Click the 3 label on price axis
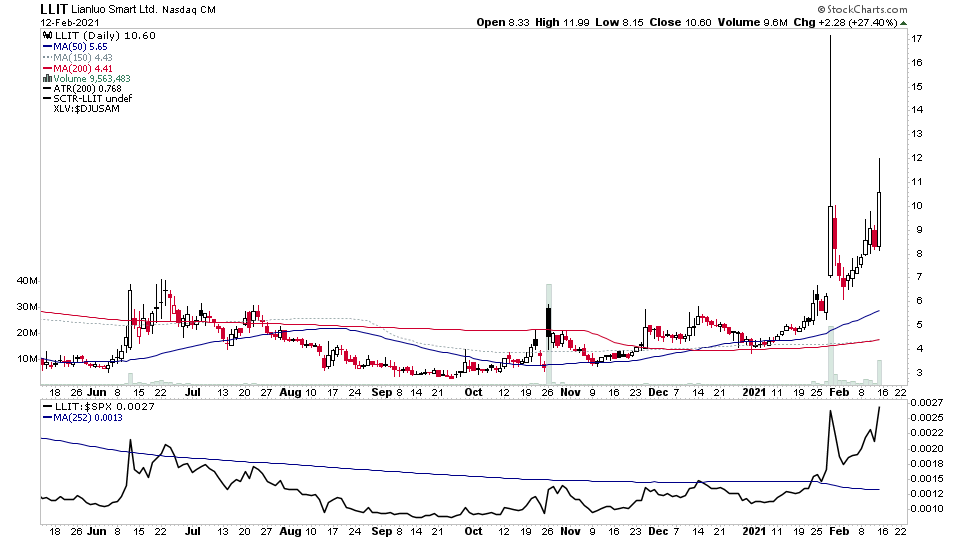Screen dimensions: 960x540 tap(920, 373)
